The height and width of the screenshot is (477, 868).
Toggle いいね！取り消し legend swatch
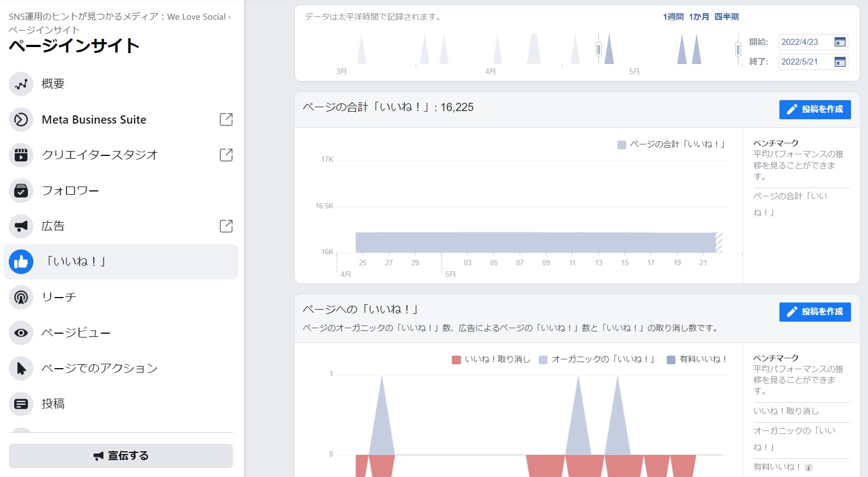(456, 360)
